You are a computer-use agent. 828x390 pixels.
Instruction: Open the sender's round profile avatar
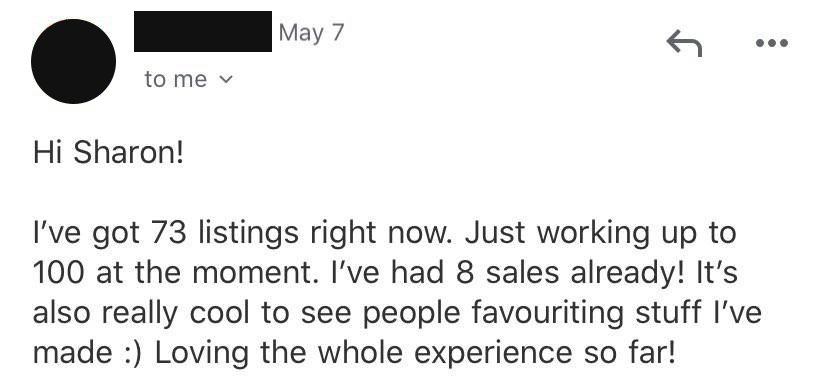[x=73, y=61]
